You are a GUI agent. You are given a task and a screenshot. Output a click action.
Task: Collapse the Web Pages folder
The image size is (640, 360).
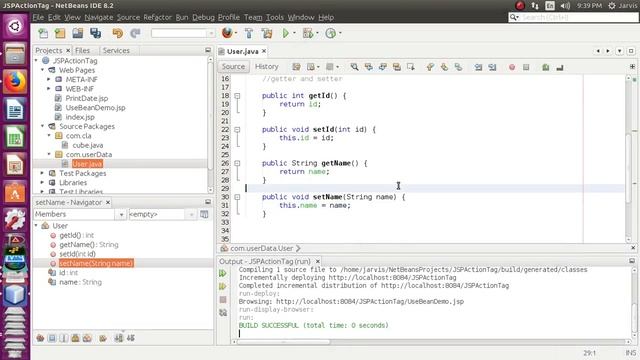[x=42, y=70]
